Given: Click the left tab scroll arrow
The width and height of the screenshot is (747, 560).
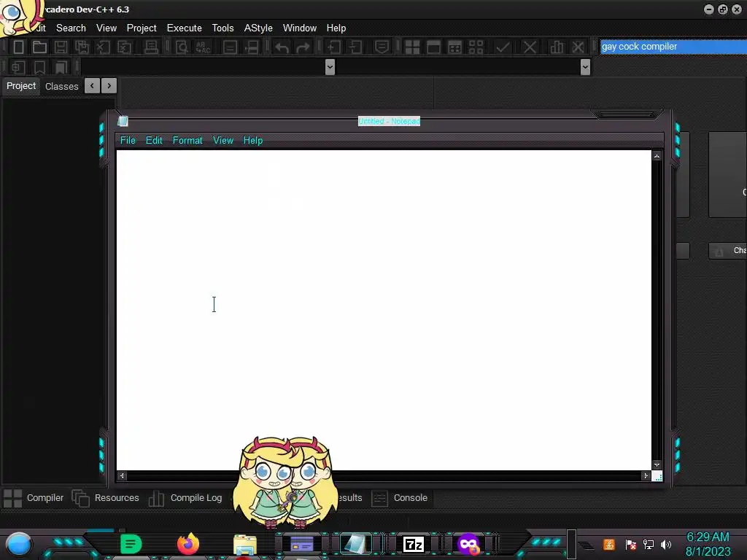Looking at the screenshot, I should click(x=92, y=86).
